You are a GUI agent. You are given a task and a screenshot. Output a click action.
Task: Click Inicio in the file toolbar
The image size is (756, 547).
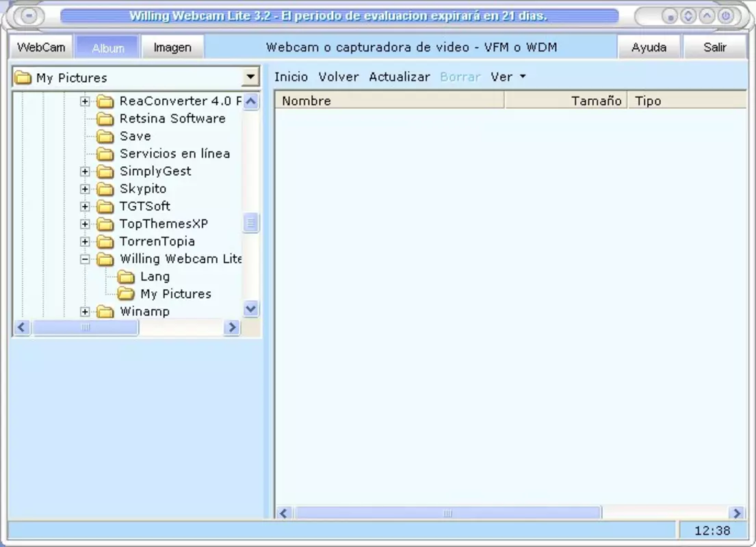point(291,77)
